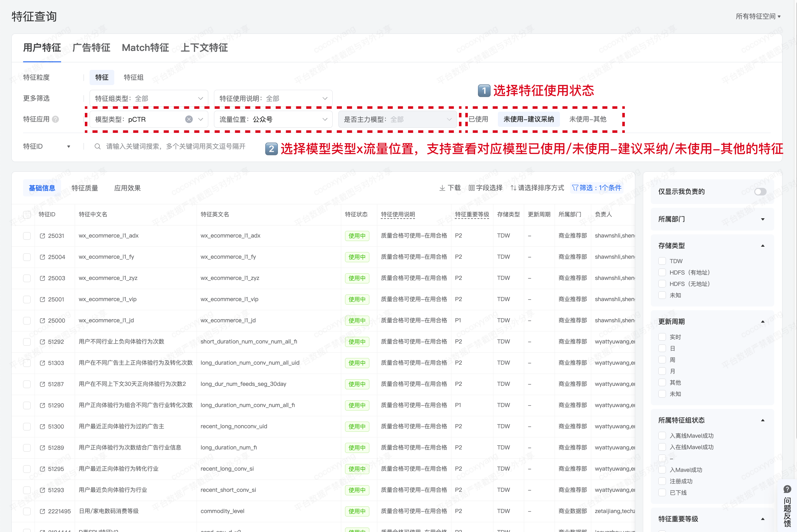This screenshot has height=532, width=797.
Task: Toggle the 仅显示我负责的 switch
Action: (x=760, y=192)
